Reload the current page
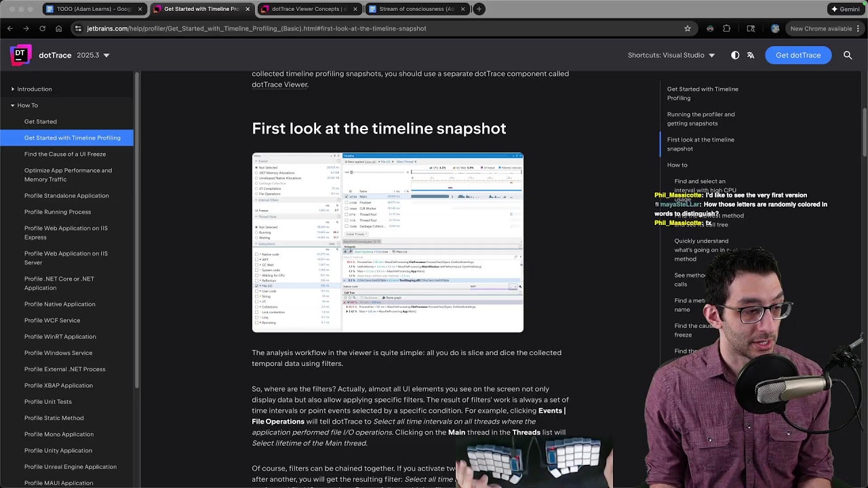This screenshot has height=488, width=868. (x=42, y=28)
